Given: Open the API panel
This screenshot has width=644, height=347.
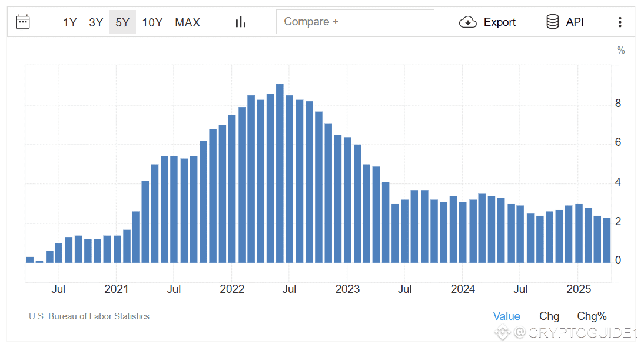Looking at the screenshot, I should coord(575,21).
